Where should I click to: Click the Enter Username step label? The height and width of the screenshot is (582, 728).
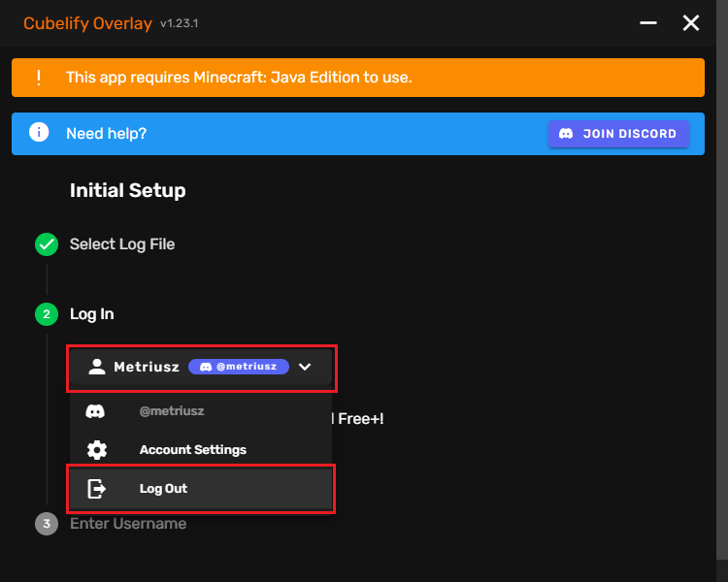128,524
